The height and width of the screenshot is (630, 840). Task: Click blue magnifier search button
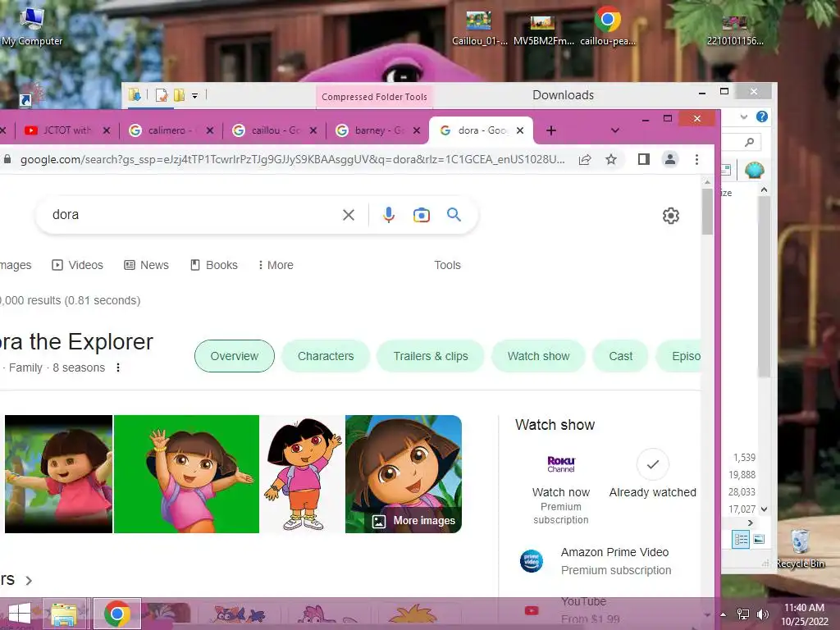click(x=454, y=215)
